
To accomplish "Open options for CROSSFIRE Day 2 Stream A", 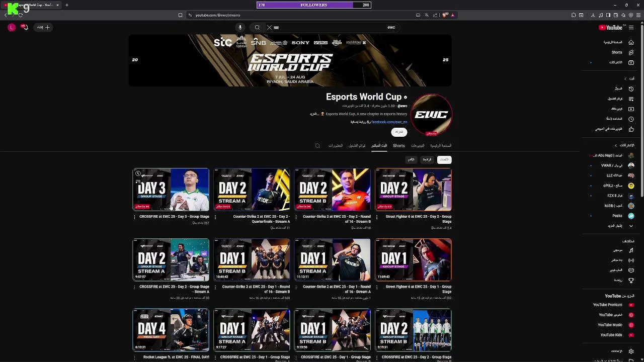I will 134,288.
